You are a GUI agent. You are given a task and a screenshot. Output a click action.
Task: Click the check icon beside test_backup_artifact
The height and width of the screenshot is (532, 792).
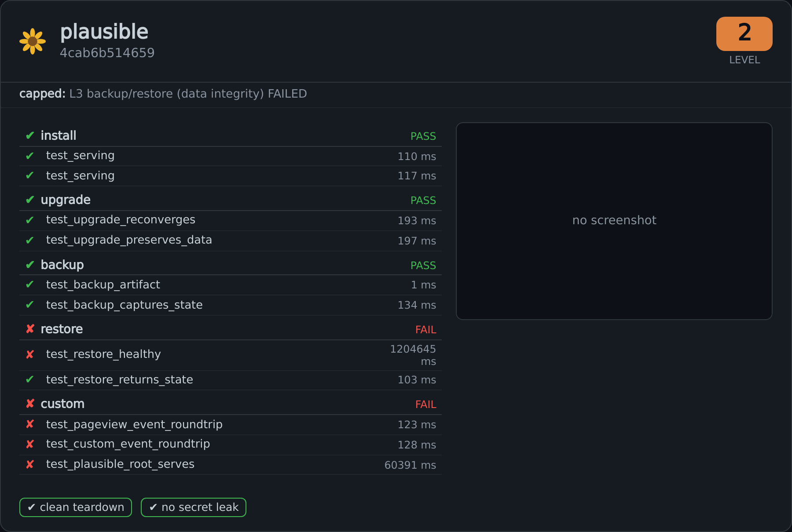[x=30, y=284]
